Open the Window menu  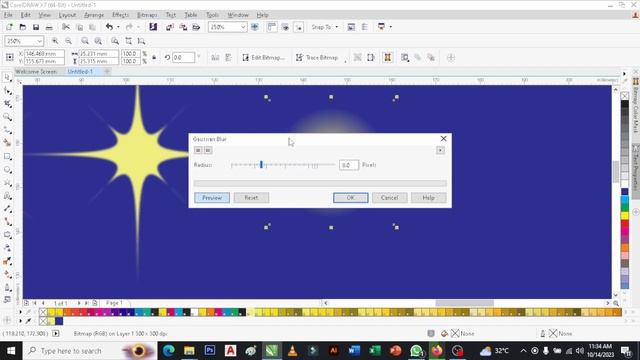238,15
